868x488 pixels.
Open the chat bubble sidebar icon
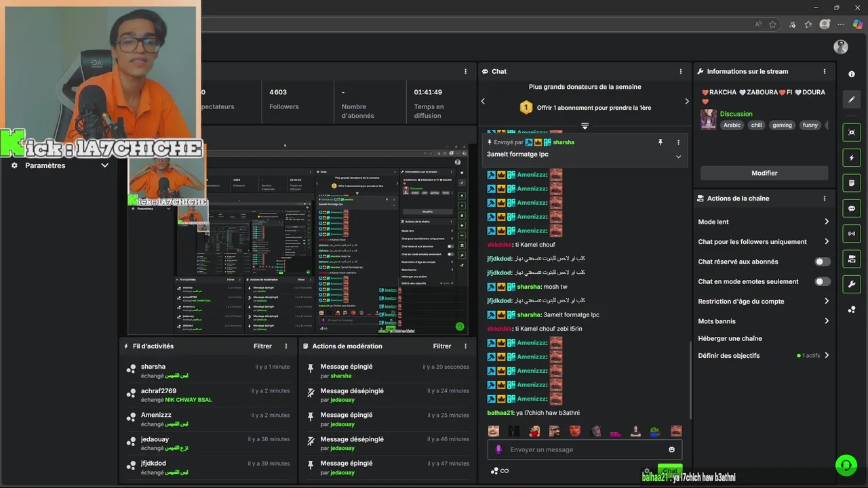point(852,208)
